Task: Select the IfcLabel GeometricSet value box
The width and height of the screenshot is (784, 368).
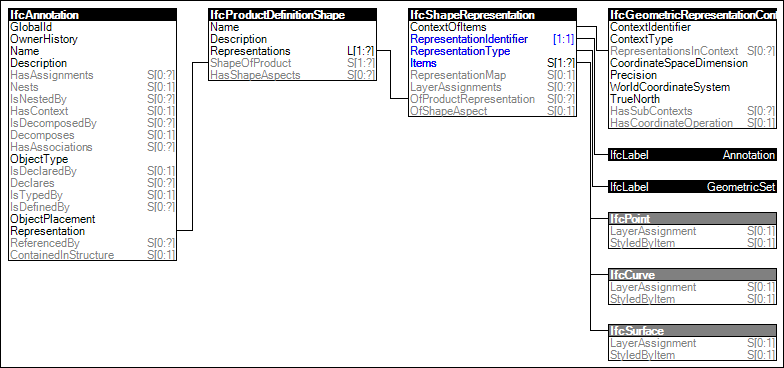Action: 692,187
